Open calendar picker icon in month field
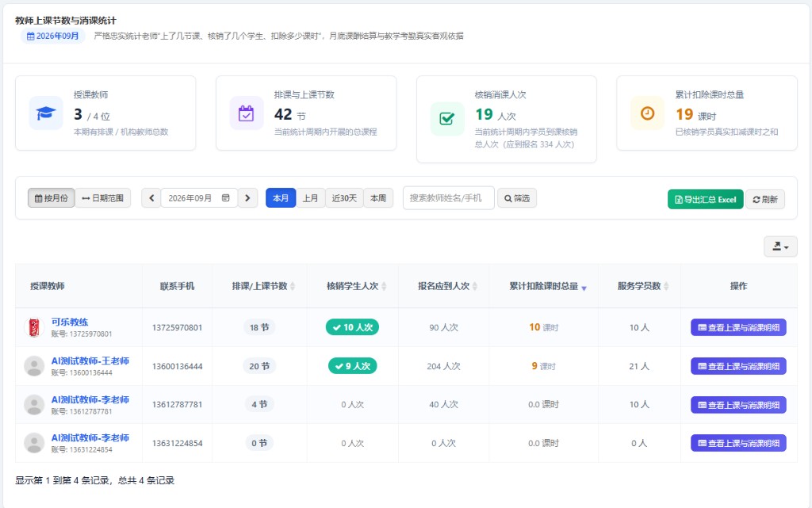 [226, 198]
